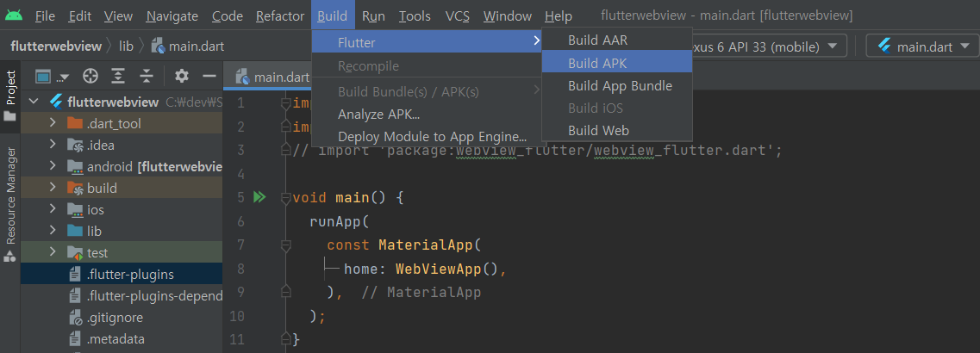Click main.dart breadcrumb in navigation bar
This screenshot has width=980, height=353.
[188, 46]
